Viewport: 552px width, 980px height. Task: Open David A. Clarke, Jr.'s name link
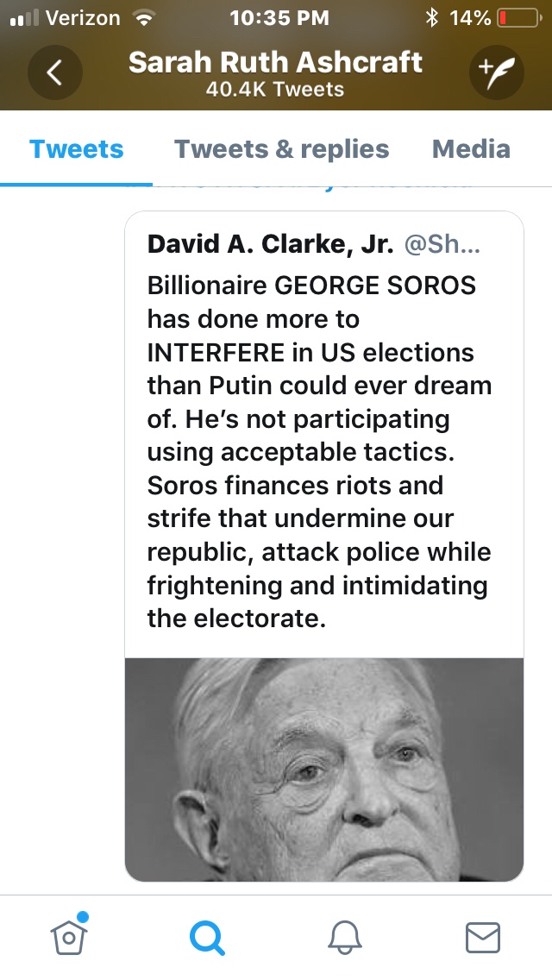pos(270,244)
